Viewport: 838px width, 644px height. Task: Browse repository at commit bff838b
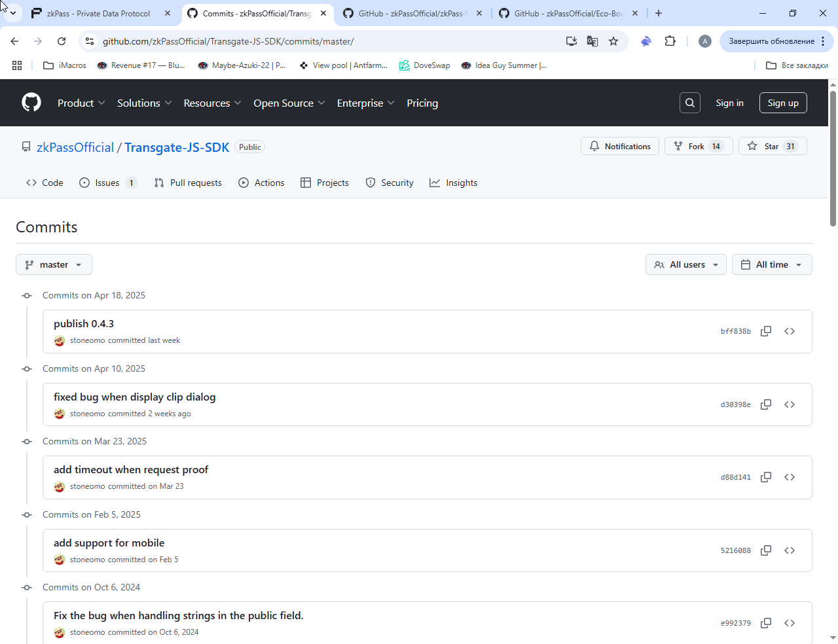(790, 331)
